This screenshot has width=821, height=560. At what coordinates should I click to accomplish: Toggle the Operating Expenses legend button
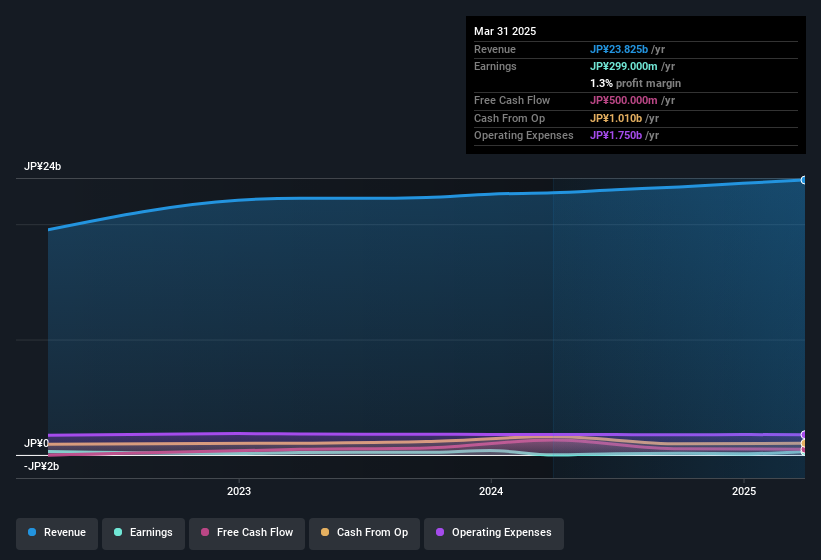[x=494, y=533]
